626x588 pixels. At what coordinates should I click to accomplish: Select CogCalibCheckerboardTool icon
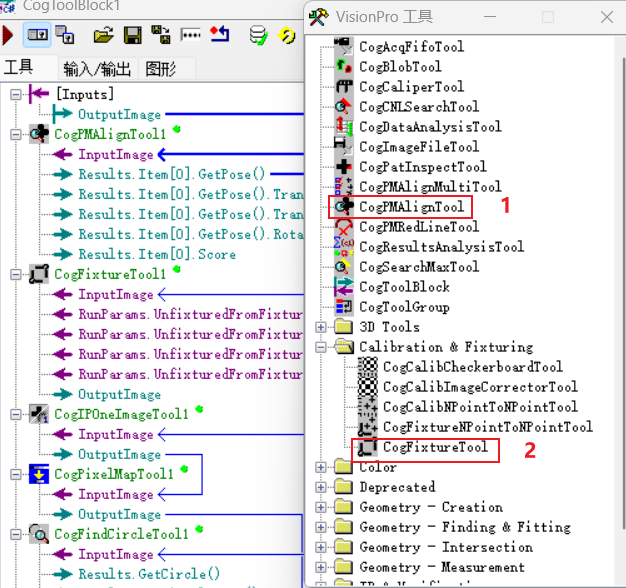[x=367, y=366]
